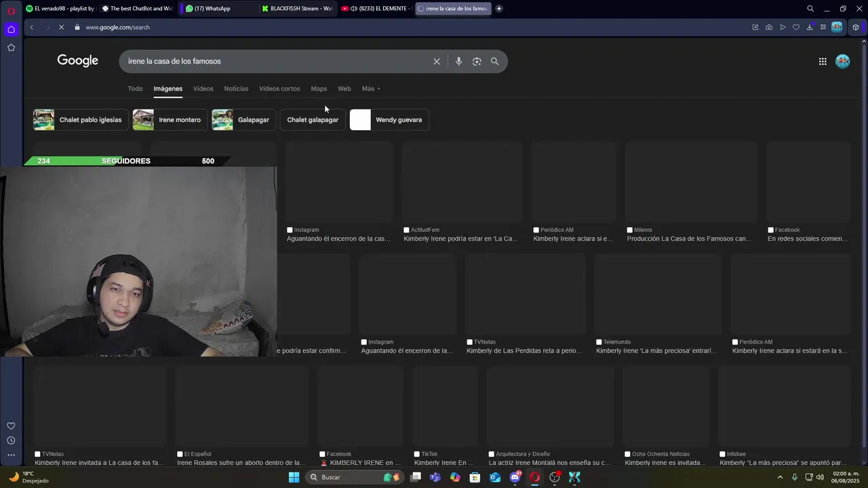Clear the Google search box with X
The width and height of the screenshot is (868, 488).
pyautogui.click(x=437, y=61)
